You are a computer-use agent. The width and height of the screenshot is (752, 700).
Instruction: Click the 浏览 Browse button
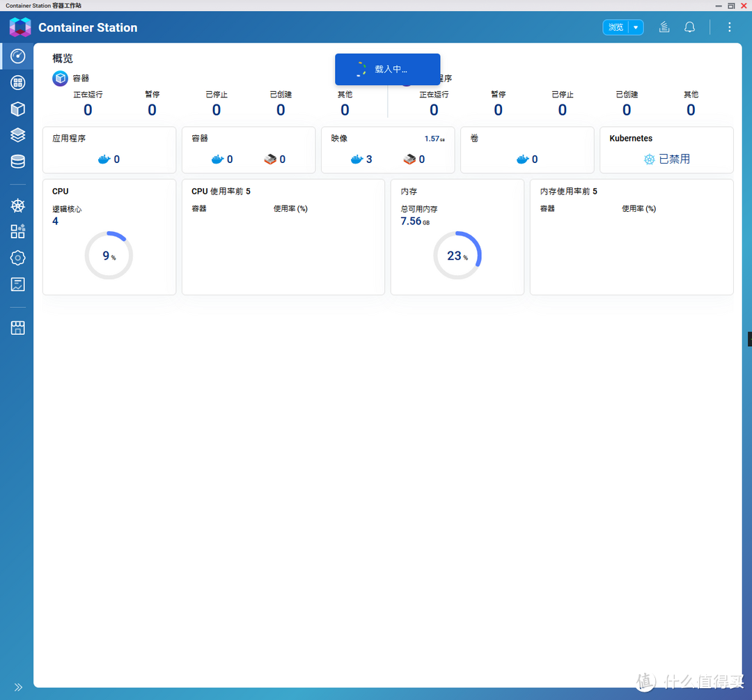(616, 27)
